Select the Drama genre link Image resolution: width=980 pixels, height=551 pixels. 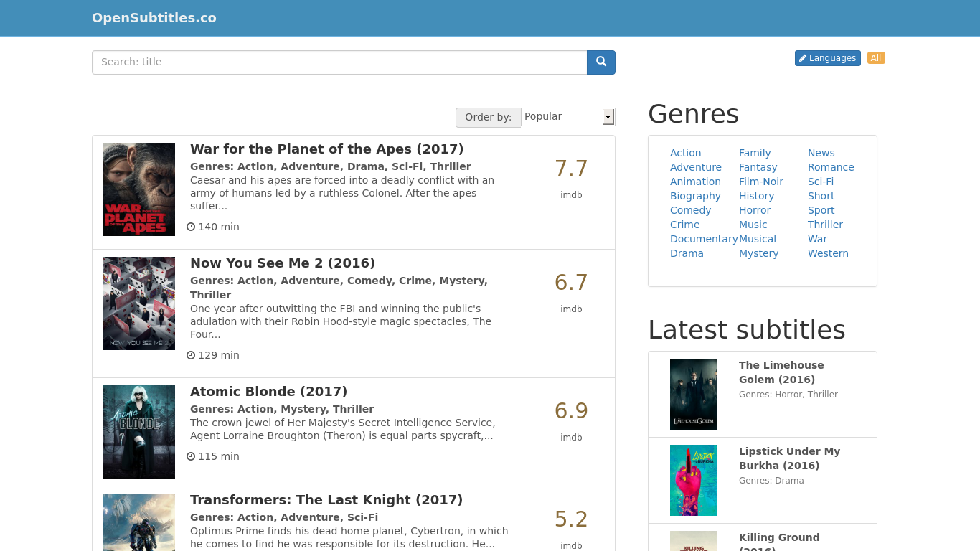pyautogui.click(x=687, y=253)
